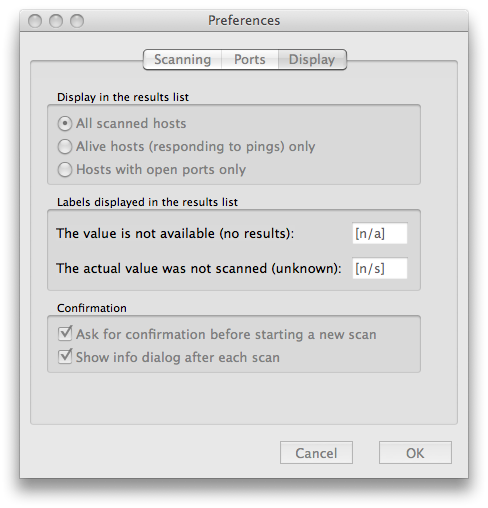Screen dimensions: 488x508
Task: Close the Preferences window using first title-bar button
Action: click(x=35, y=21)
